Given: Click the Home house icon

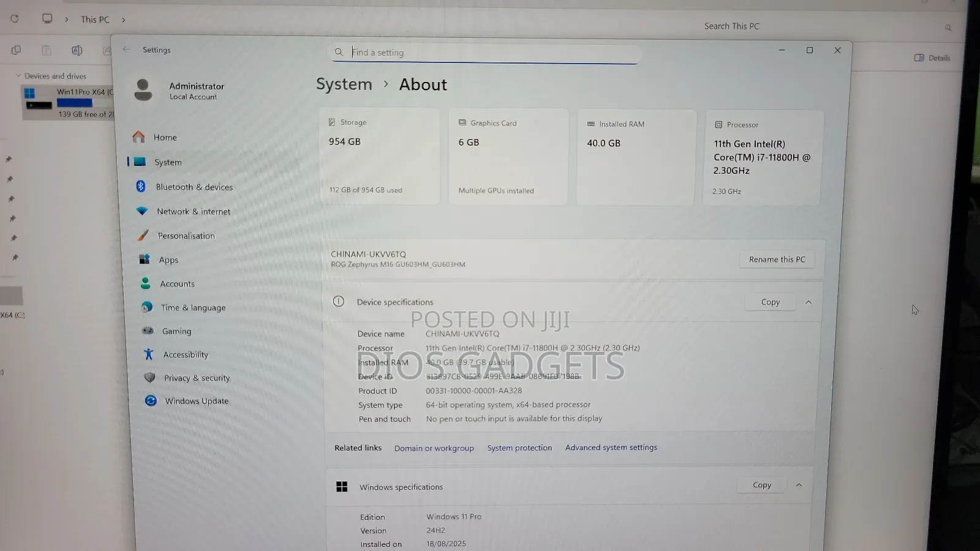Looking at the screenshot, I should [x=139, y=137].
